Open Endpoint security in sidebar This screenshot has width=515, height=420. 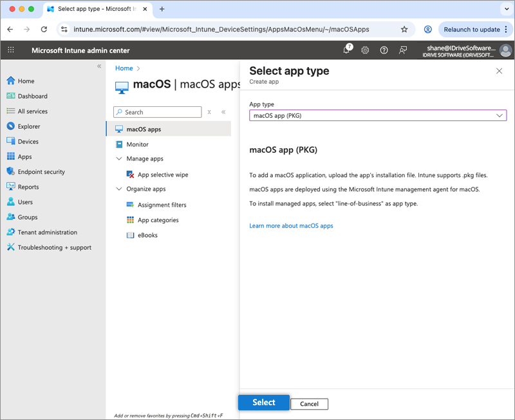(x=41, y=172)
